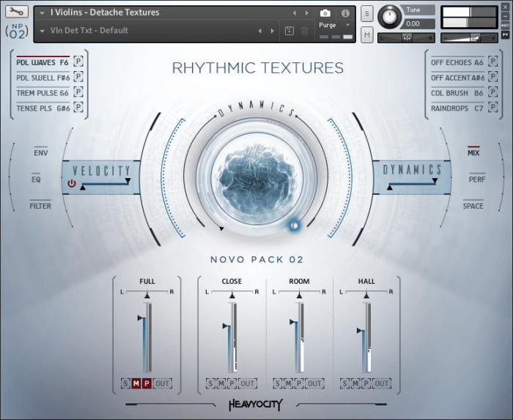Screen dimensions: 513x420
Task: Select the RAINDROPS C7 articulation
Action: [x=457, y=108]
